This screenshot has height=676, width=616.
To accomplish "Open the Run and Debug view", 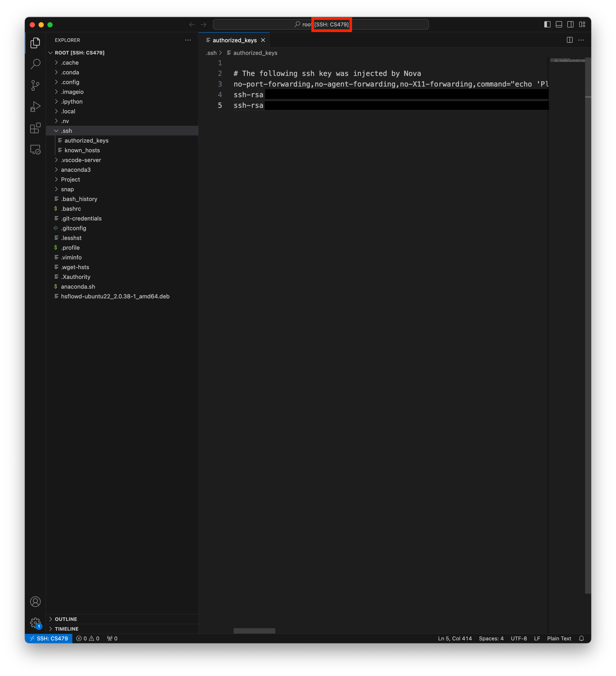I will pyautogui.click(x=35, y=107).
